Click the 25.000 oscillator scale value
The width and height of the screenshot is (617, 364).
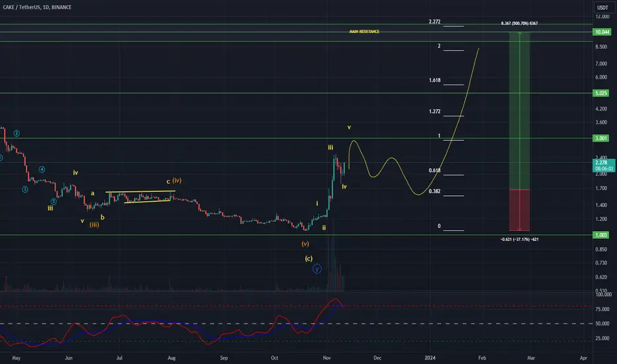pyautogui.click(x=602, y=338)
